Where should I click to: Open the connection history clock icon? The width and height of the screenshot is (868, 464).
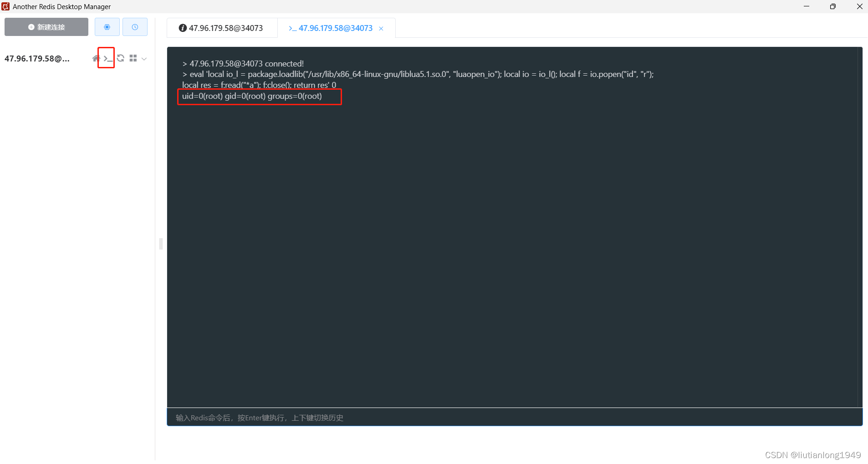coord(135,27)
